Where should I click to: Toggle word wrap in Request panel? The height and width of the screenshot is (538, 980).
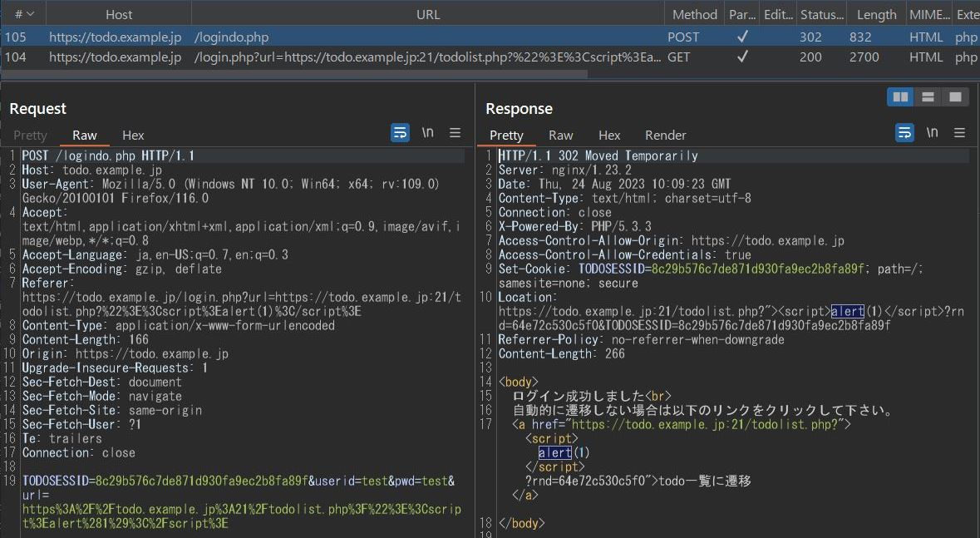pyautogui.click(x=400, y=132)
